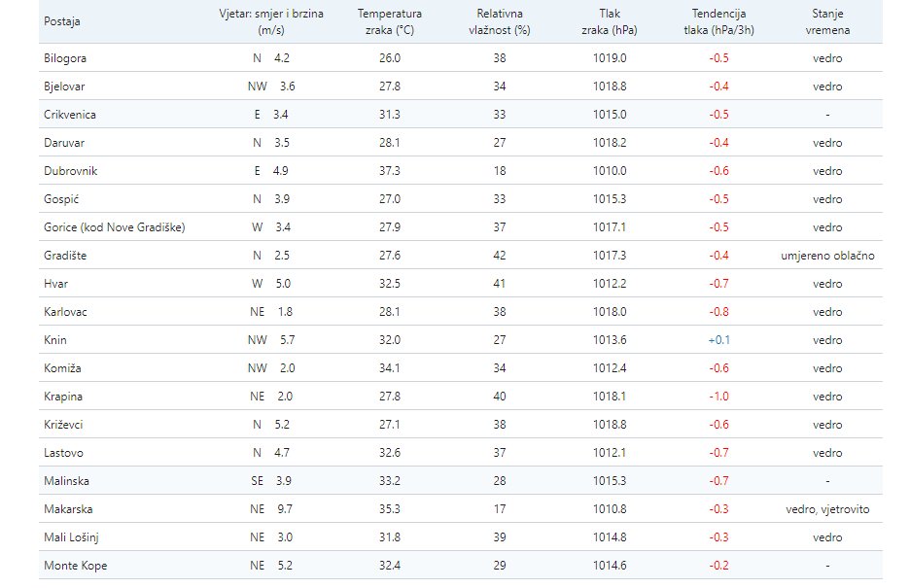Screen dimensions: 910x588
Task: Click the Vjetar smjer i brzina header
Action: click(271, 21)
